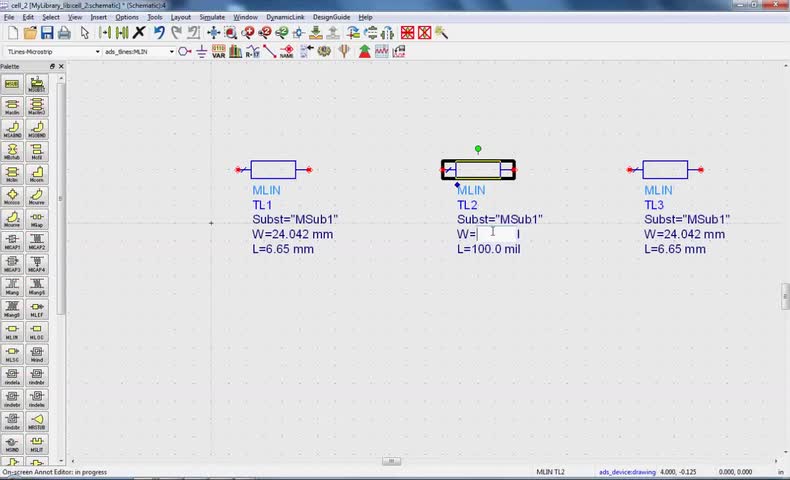790x480 pixels.
Task: Zoom out by two with the green magnifier
Action: pyautogui.click(x=282, y=33)
